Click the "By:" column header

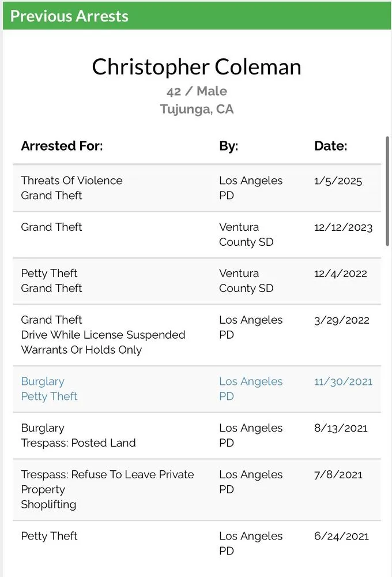click(228, 146)
